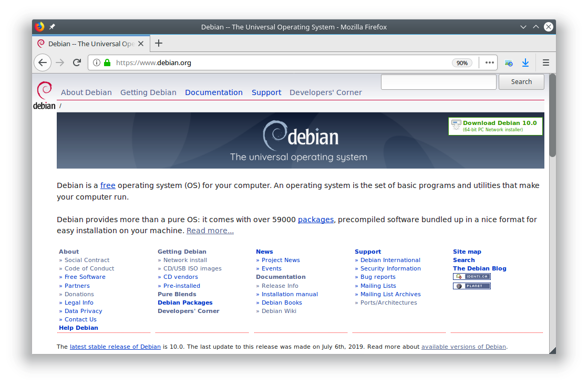This screenshot has height=386, width=588.
Task: Click the Debian swirl logo in page header
Action: [x=44, y=96]
